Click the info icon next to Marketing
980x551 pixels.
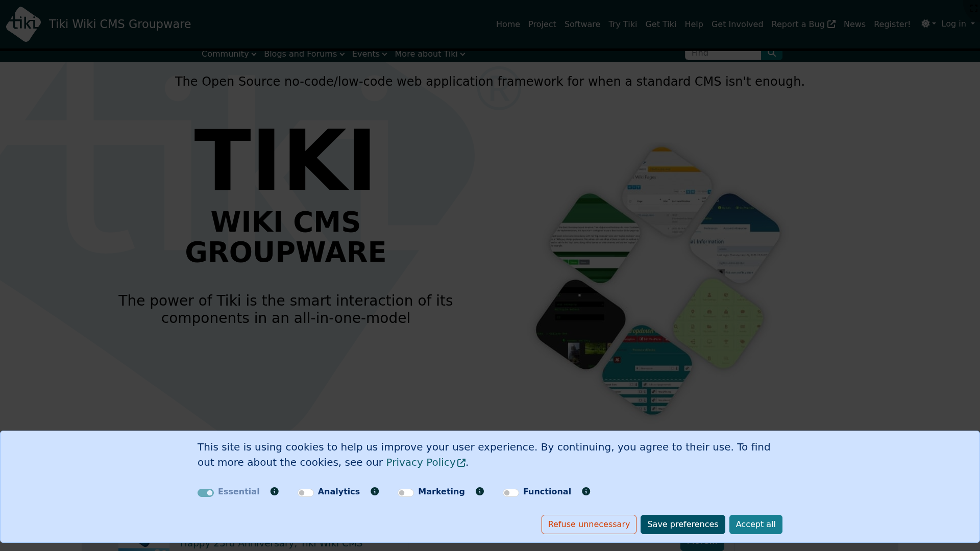480,491
